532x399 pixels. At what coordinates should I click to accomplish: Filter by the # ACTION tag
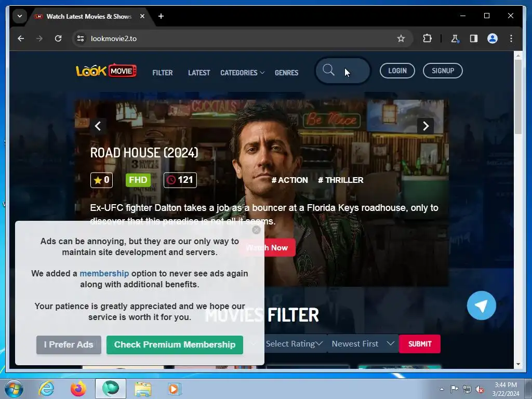click(289, 180)
